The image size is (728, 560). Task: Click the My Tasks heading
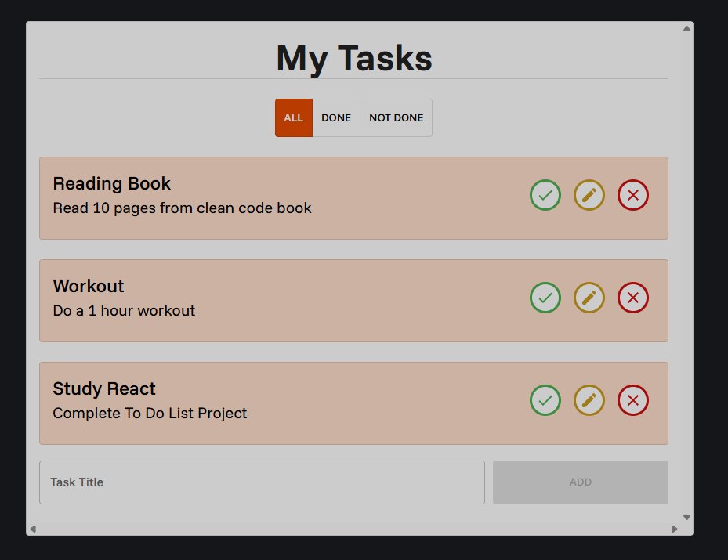click(x=354, y=59)
